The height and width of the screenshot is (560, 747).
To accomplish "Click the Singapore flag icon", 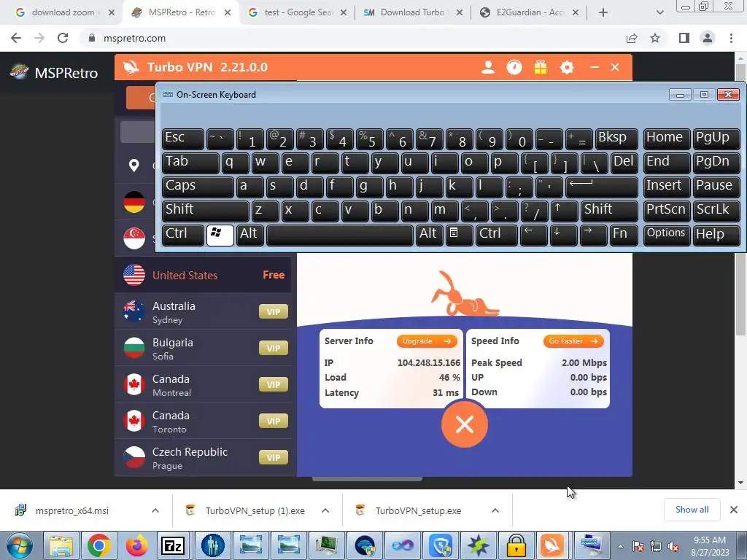I will [134, 238].
